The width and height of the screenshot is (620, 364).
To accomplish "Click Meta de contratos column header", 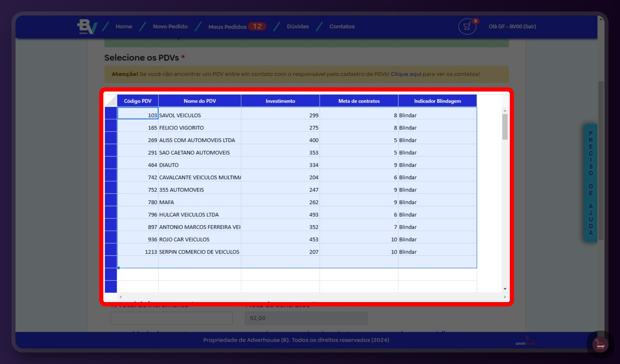I will click(x=359, y=101).
